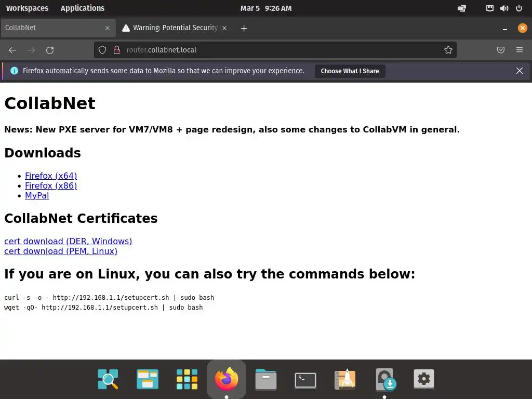532x399 pixels.
Task: Click the News PXE server announcement text
Action: tap(232, 129)
